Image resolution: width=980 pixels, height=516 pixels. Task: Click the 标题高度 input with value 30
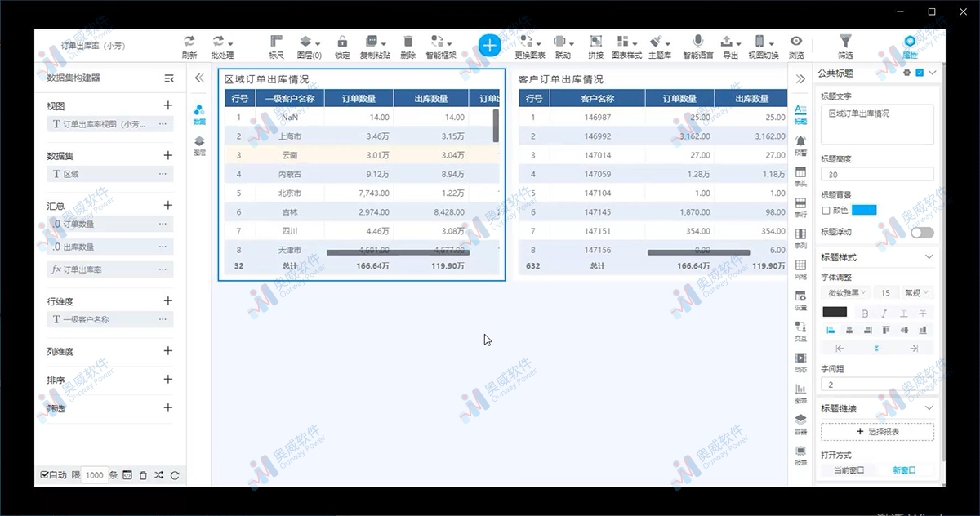click(x=876, y=174)
